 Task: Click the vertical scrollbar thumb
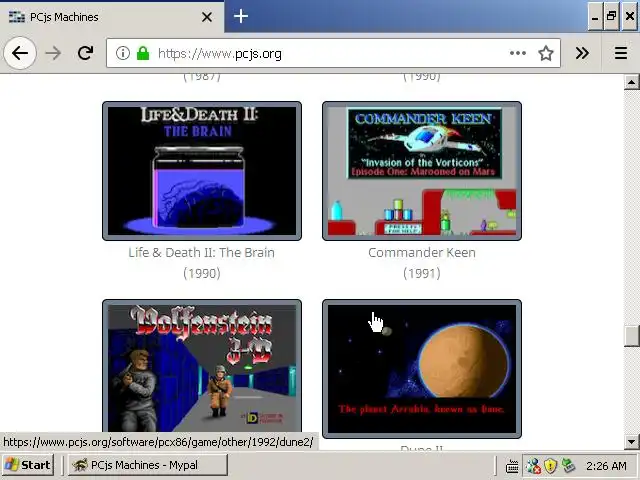[x=631, y=336]
